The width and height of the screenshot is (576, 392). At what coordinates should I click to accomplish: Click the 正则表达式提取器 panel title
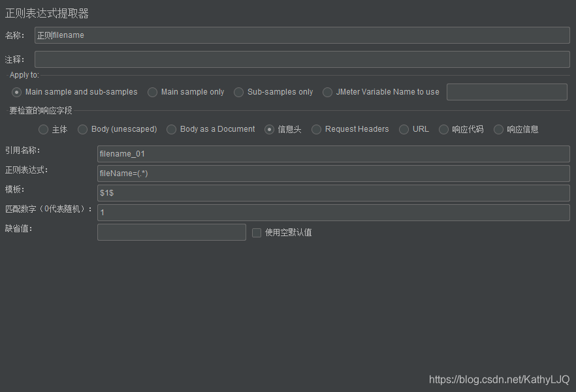point(46,14)
